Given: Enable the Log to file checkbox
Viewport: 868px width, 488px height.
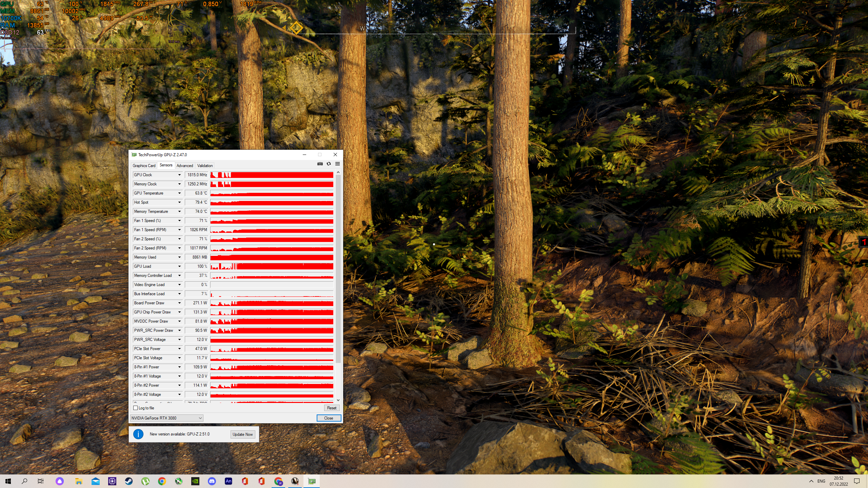Looking at the screenshot, I should click(136, 408).
